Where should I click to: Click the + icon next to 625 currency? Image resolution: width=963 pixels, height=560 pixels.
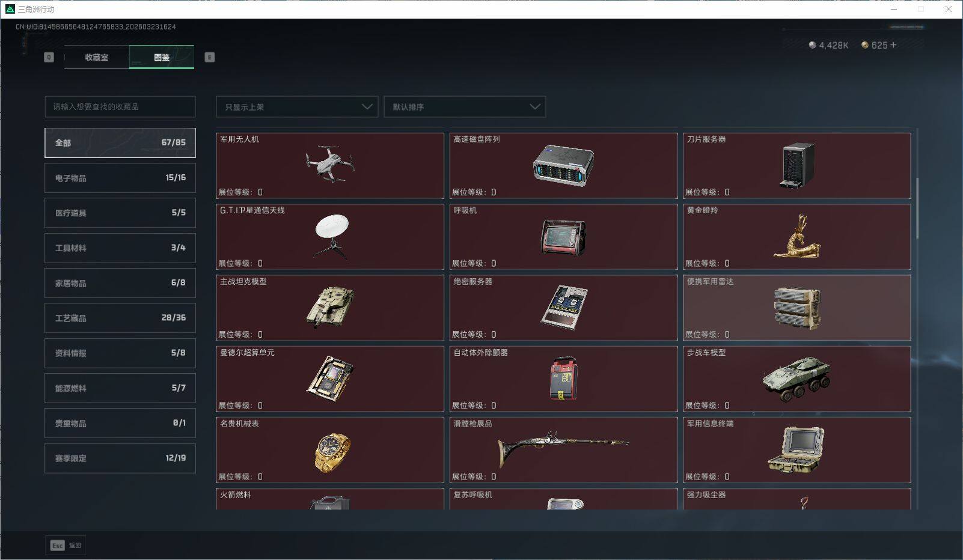click(x=895, y=44)
